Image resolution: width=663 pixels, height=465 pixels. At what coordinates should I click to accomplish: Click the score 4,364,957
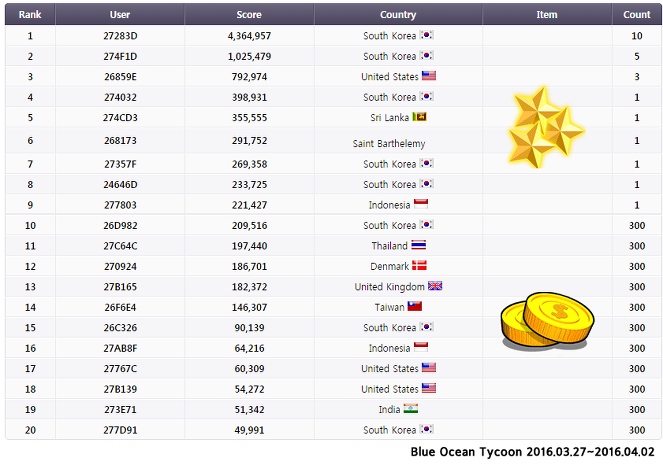(x=249, y=36)
